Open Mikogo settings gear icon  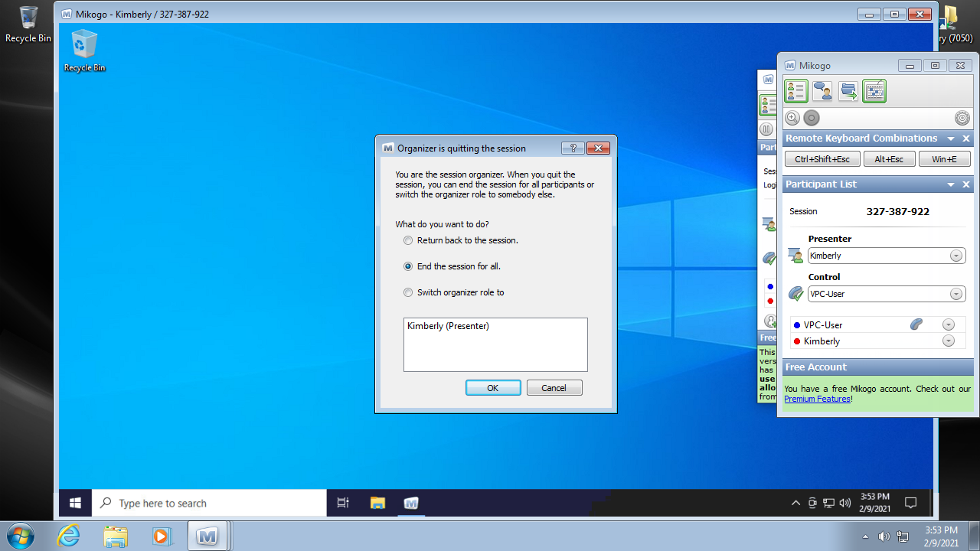(x=962, y=118)
